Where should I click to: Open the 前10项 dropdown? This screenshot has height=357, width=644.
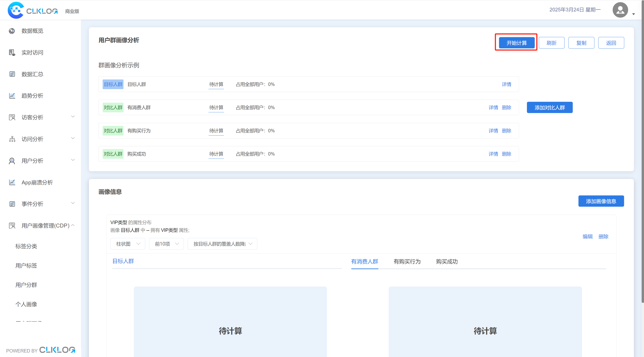point(166,244)
